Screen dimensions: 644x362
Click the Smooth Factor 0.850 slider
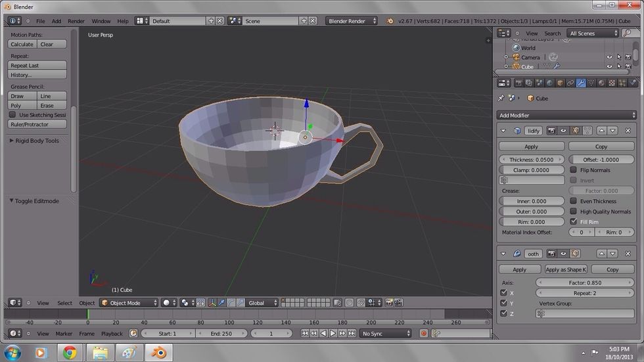[585, 283]
